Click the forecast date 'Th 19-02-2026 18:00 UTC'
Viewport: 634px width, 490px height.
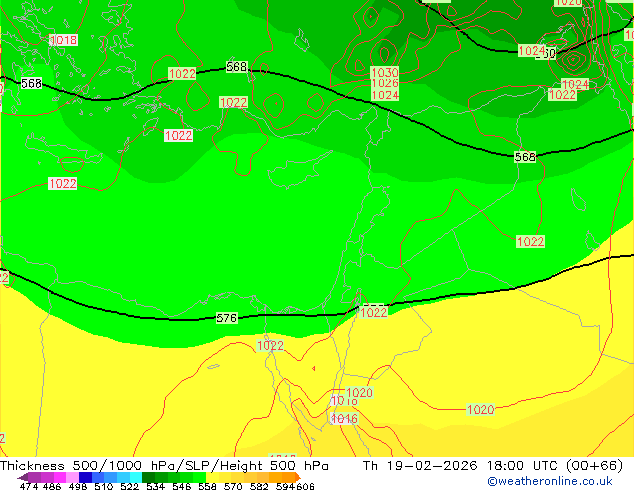coord(461,466)
